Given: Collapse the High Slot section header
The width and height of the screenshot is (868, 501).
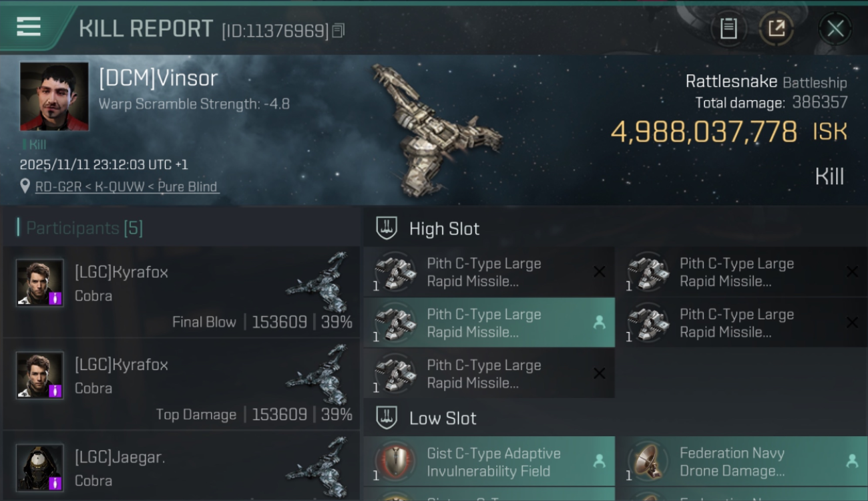Looking at the screenshot, I should pos(616,228).
